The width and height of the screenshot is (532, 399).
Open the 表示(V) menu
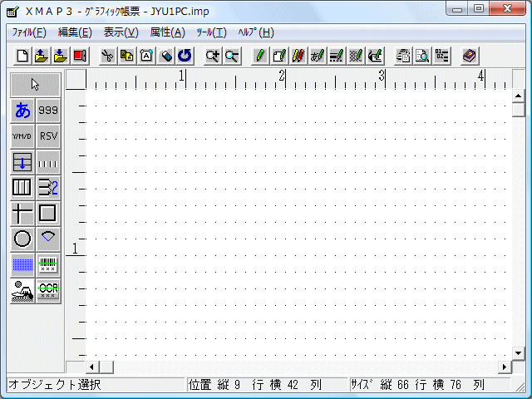tap(121, 32)
